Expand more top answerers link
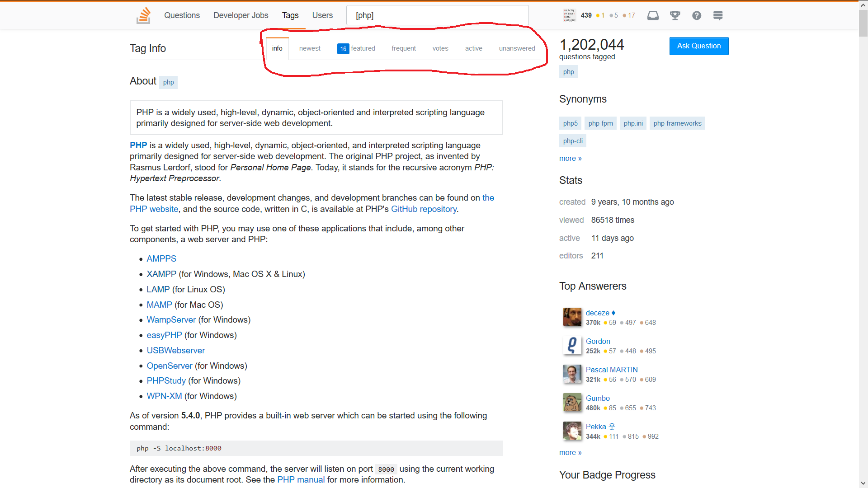This screenshot has width=868, height=488. (x=571, y=453)
